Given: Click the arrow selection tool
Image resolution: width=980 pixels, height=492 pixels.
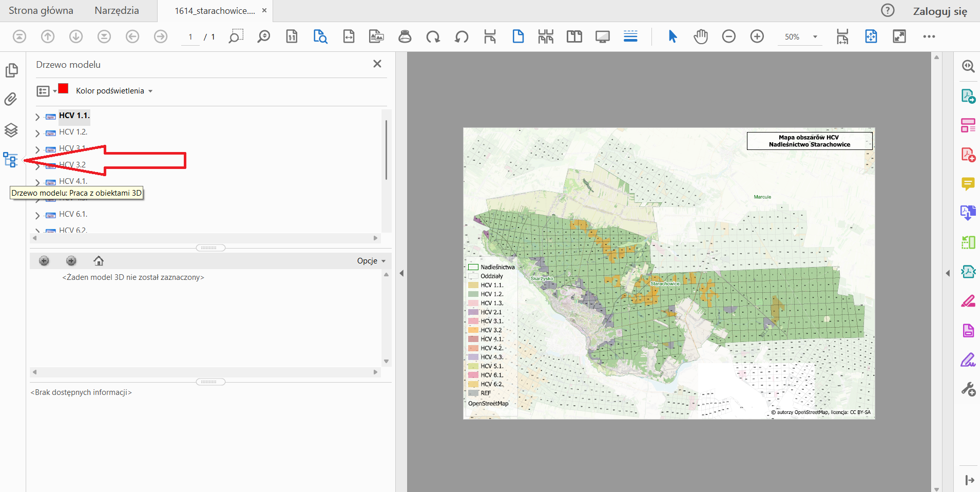Looking at the screenshot, I should (672, 36).
